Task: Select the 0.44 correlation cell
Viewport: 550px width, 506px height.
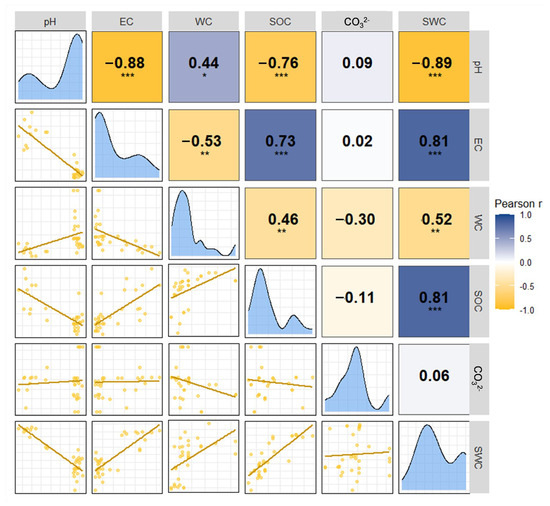Action: point(204,67)
